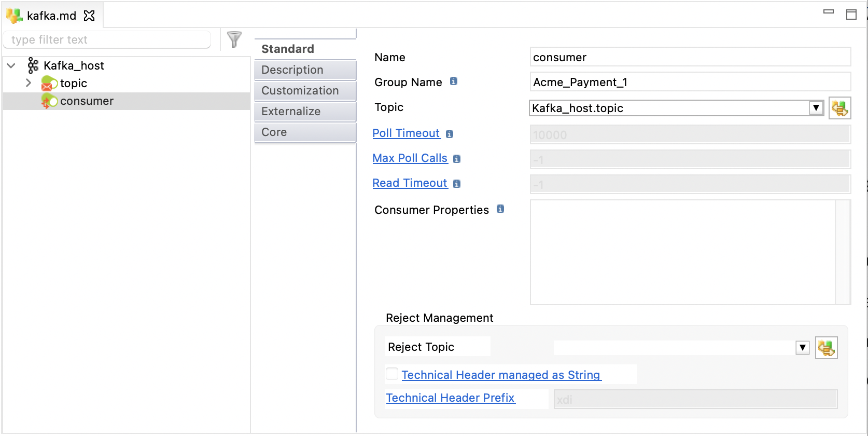This screenshot has width=868, height=436.
Task: Click the Poll Timeout link
Action: pyautogui.click(x=406, y=133)
